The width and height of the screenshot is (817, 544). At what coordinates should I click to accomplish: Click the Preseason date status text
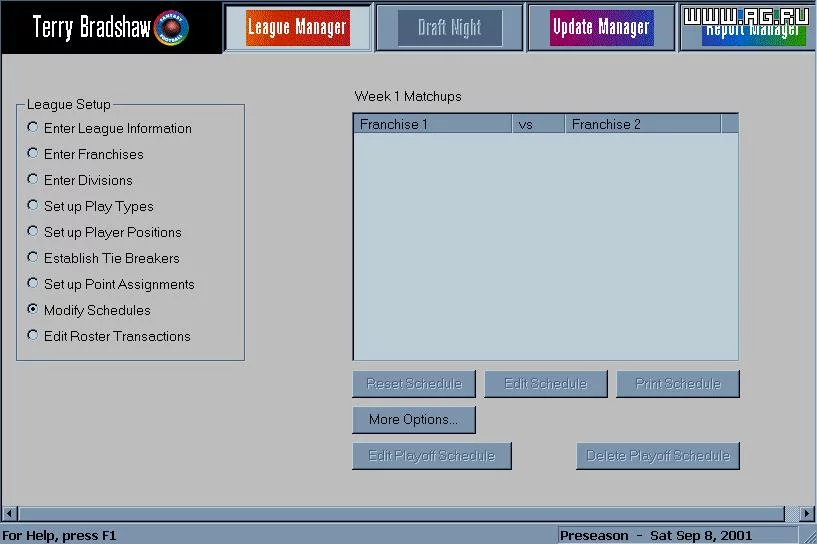pyautogui.click(x=656, y=536)
